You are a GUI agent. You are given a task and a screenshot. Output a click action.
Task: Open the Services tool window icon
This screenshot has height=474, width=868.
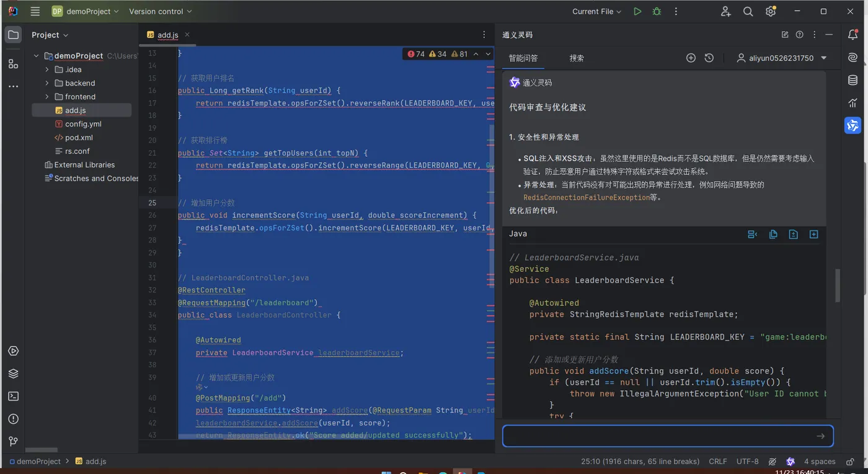pyautogui.click(x=13, y=351)
